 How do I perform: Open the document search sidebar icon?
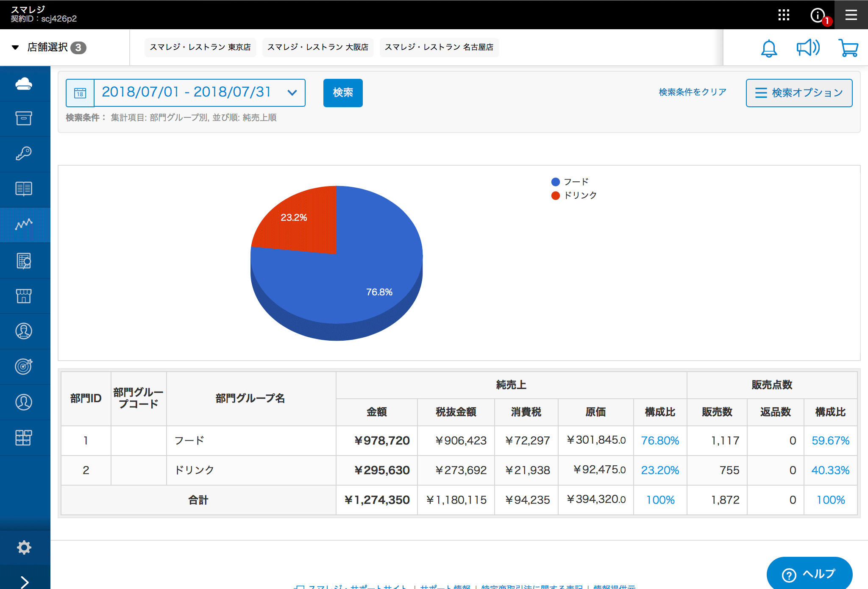pos(24,261)
